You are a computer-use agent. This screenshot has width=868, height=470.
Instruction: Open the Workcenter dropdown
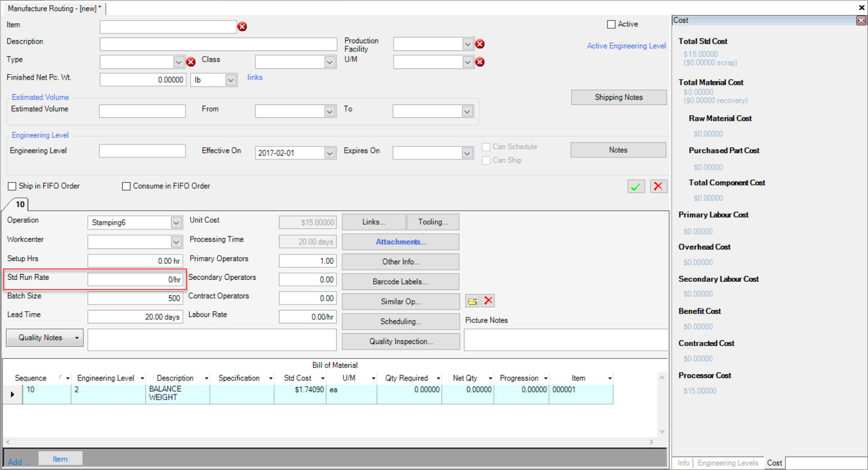coord(176,242)
